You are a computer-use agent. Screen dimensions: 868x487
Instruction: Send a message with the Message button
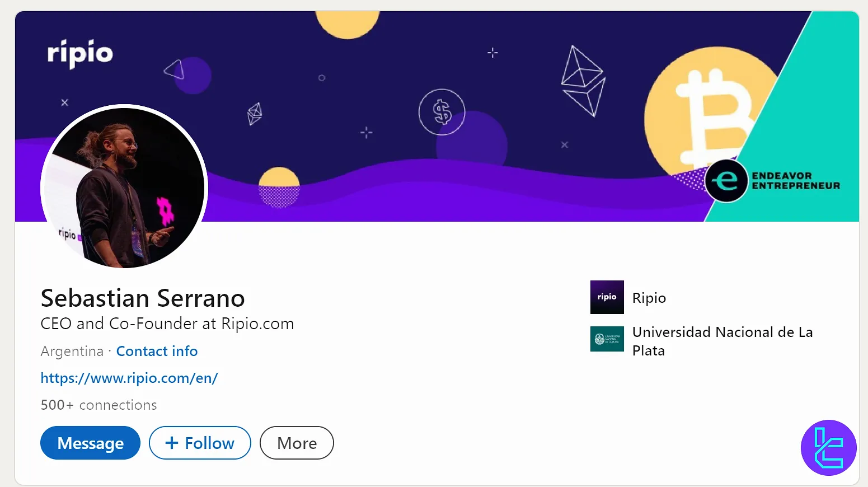coord(90,443)
